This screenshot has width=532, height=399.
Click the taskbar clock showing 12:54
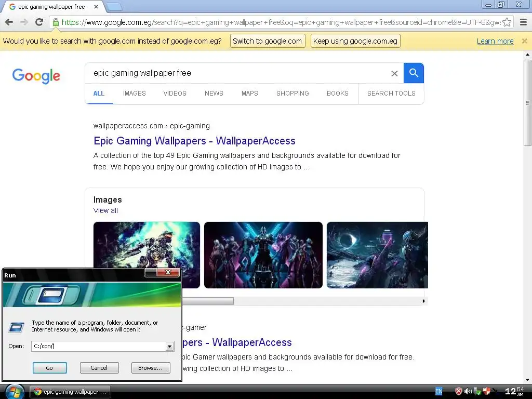point(514,391)
